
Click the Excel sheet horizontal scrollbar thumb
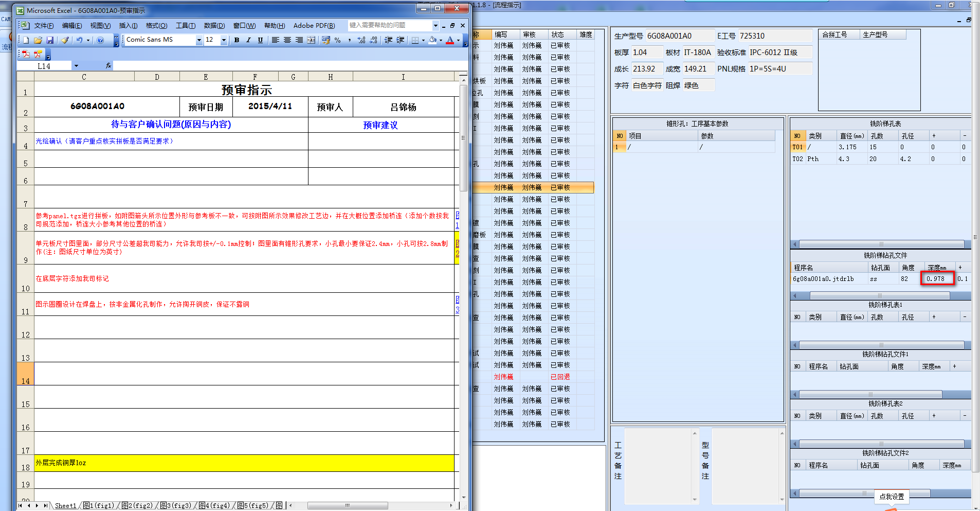(348, 505)
